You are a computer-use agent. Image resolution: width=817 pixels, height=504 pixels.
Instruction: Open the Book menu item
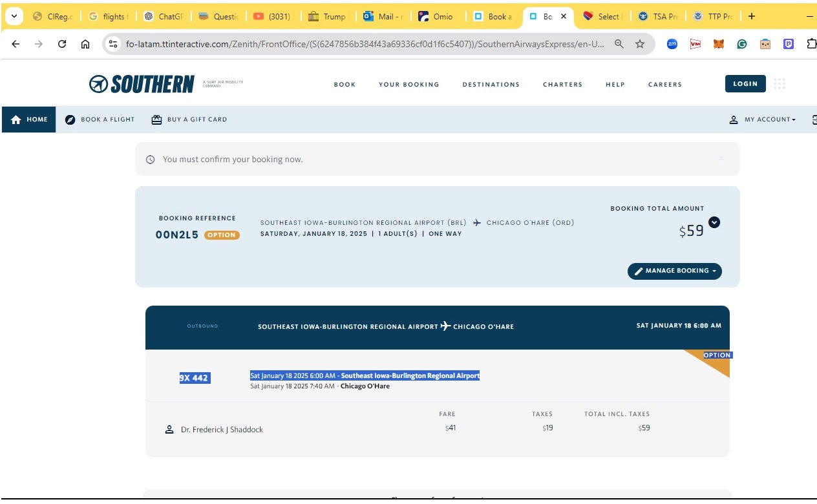(x=345, y=85)
